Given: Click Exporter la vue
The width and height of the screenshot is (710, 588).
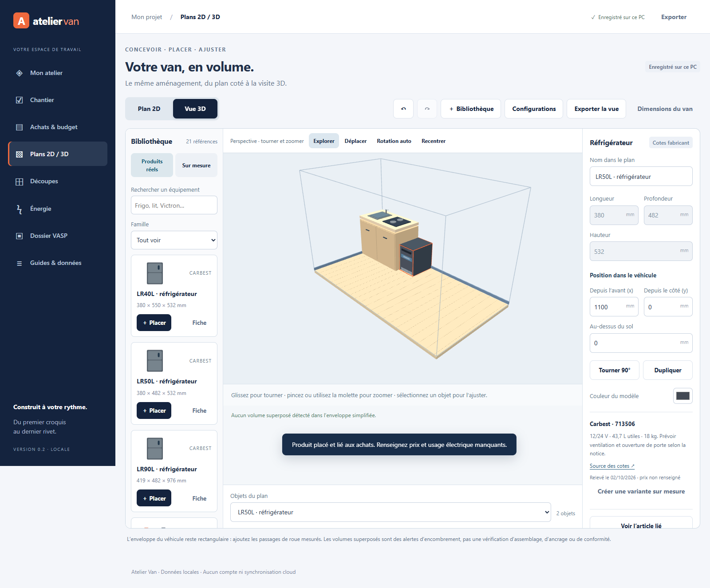Looking at the screenshot, I should [596, 109].
